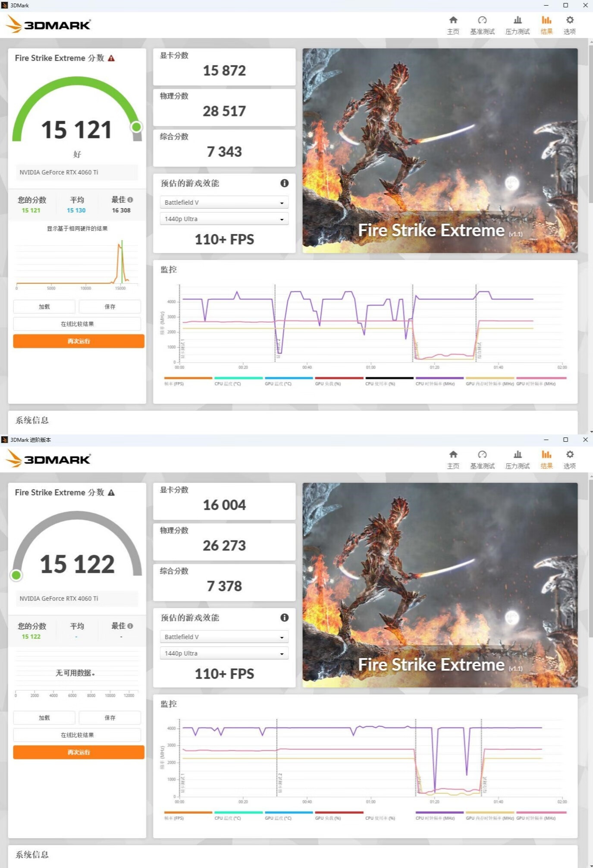Click 系统信息 heading in top window
Image resolution: width=593 pixels, height=868 pixels.
(32, 420)
